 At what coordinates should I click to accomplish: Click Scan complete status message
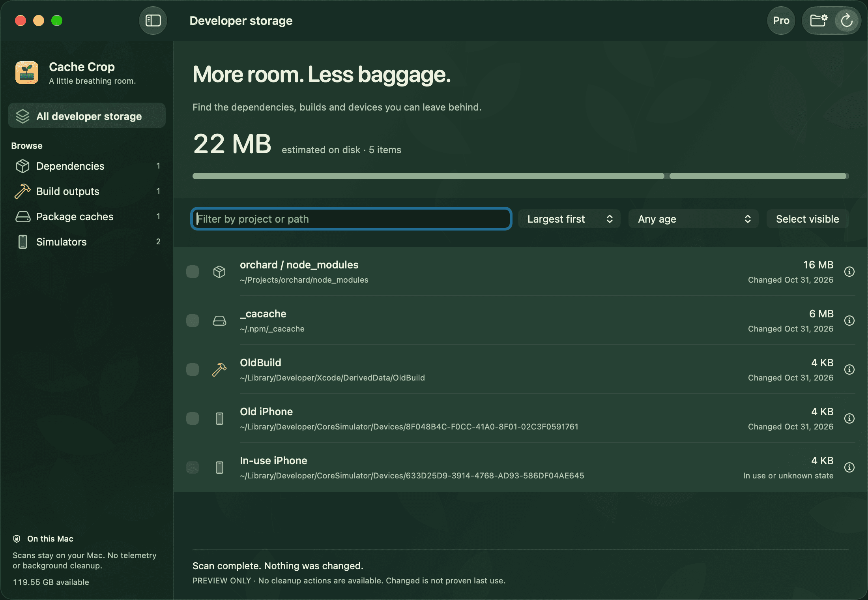(278, 566)
